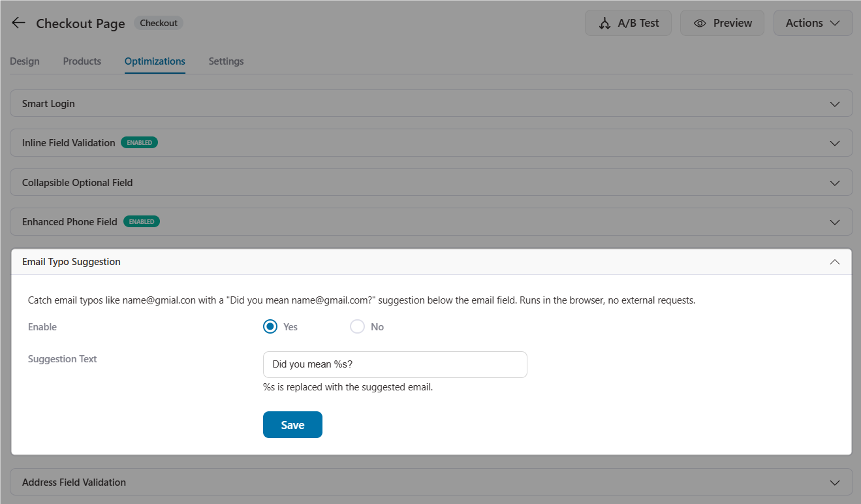Go back using the left arrow icon
The height and width of the screenshot is (504, 861).
pyautogui.click(x=18, y=23)
